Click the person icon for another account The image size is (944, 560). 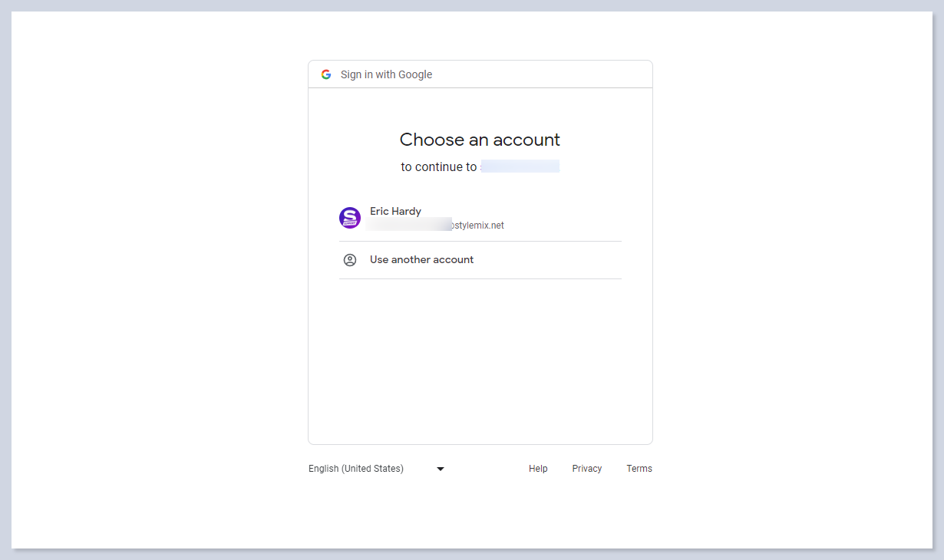pyautogui.click(x=350, y=260)
